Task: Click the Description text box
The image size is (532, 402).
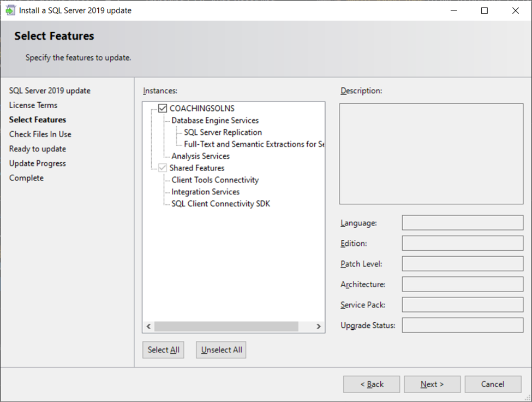Action: coord(431,154)
